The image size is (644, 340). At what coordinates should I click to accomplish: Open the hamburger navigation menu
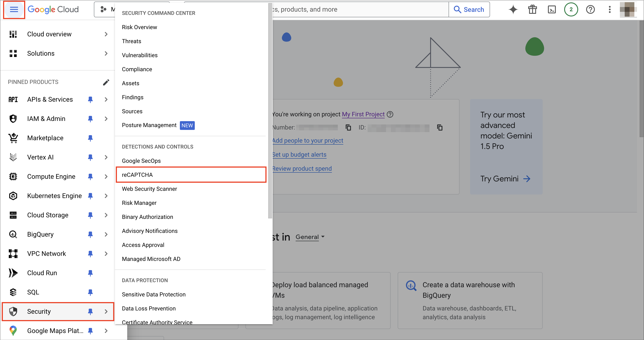point(14,9)
